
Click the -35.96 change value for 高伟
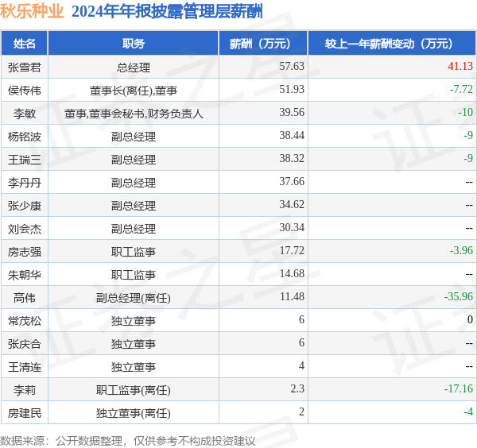pos(458,297)
